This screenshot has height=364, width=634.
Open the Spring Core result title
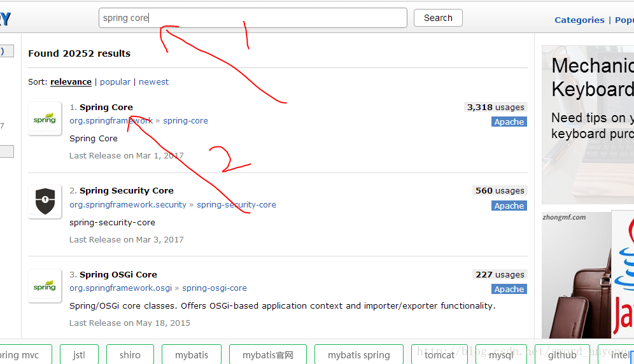point(106,107)
